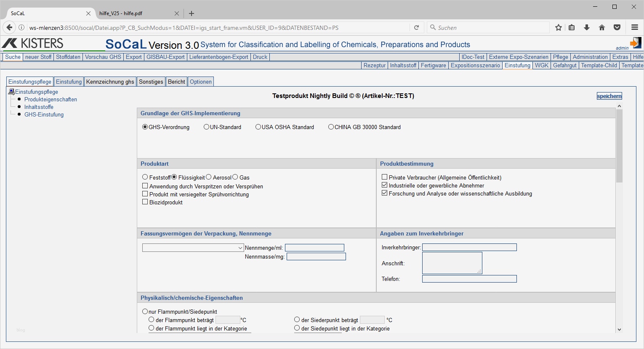Click the KISTERS logo
Viewport: 644px width, 349px height.
click(x=32, y=43)
